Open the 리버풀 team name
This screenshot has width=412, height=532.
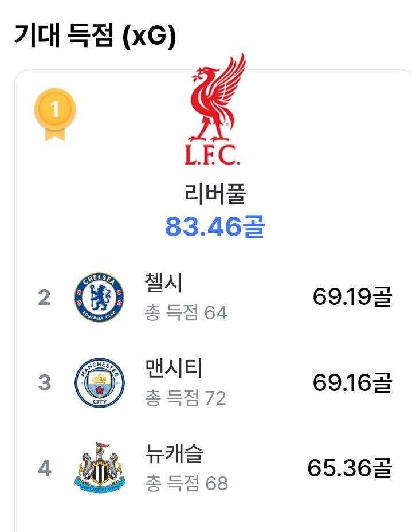coord(215,193)
